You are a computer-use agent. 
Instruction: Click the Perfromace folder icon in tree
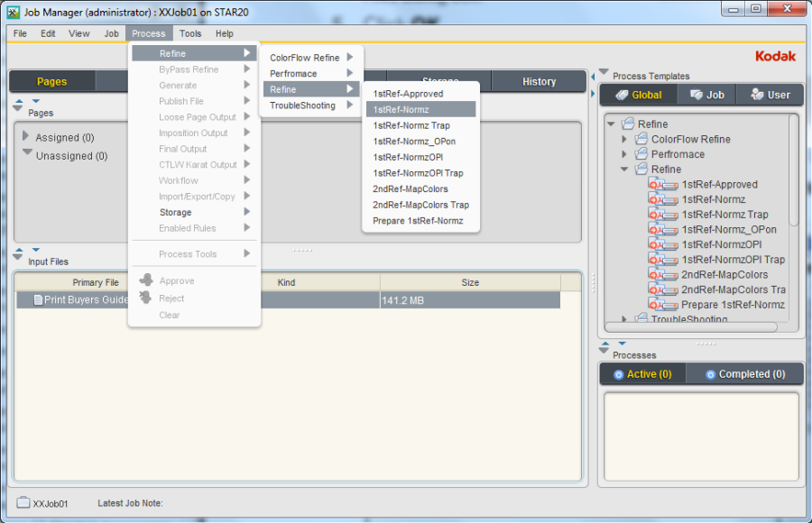pyautogui.click(x=641, y=154)
